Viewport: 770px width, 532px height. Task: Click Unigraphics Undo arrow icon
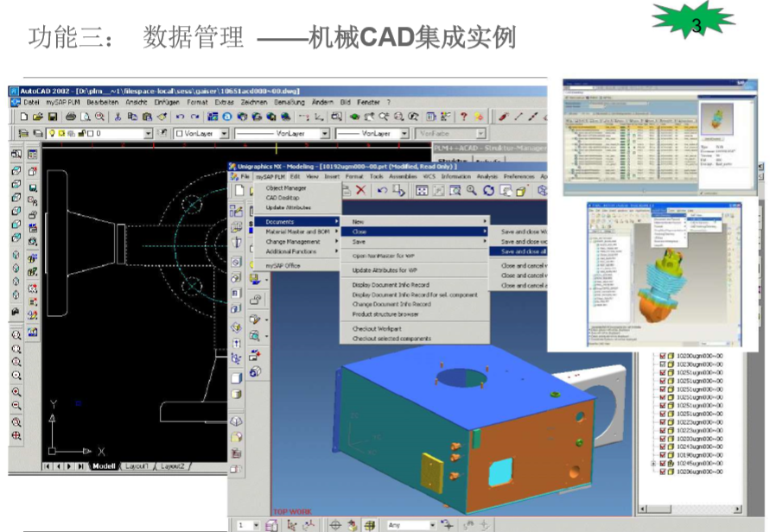point(383,190)
